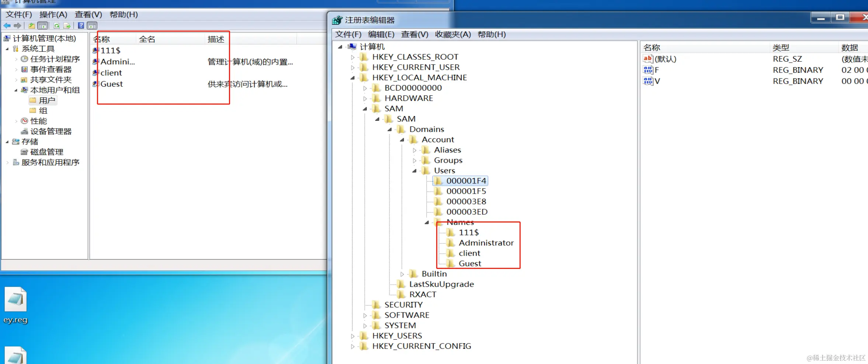Click the Forward arrow in Computer Management toolbar
Viewport: 868px width, 364px height.
click(17, 25)
